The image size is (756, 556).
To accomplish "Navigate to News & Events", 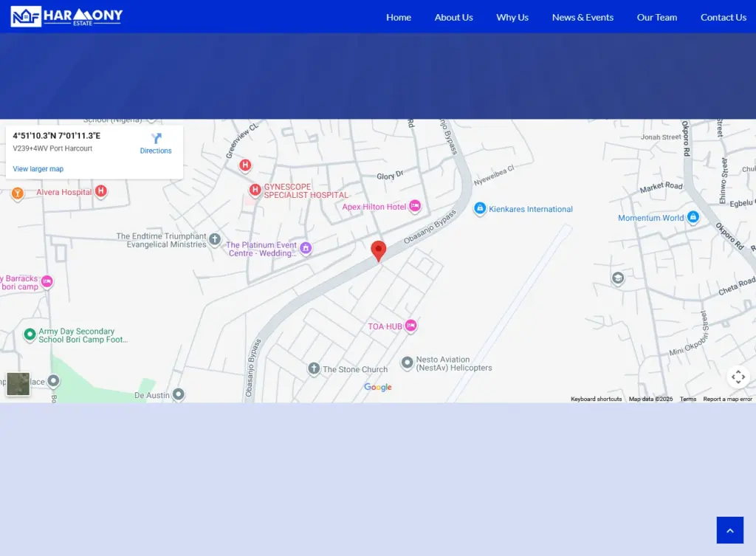I will [x=583, y=17].
